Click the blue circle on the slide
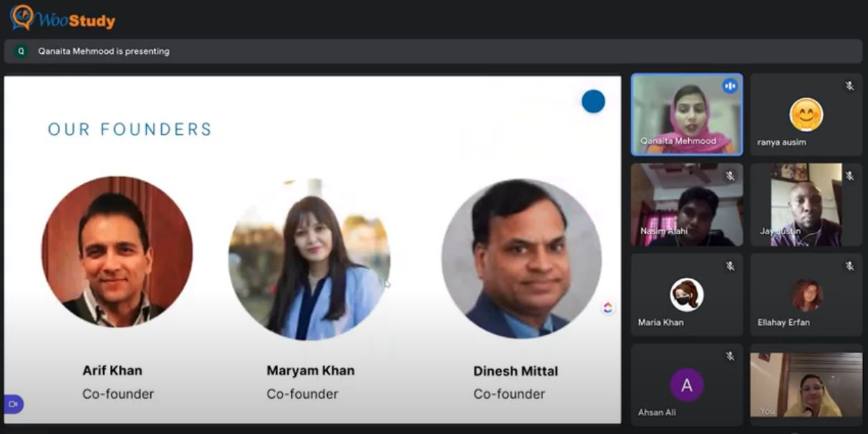 click(593, 102)
